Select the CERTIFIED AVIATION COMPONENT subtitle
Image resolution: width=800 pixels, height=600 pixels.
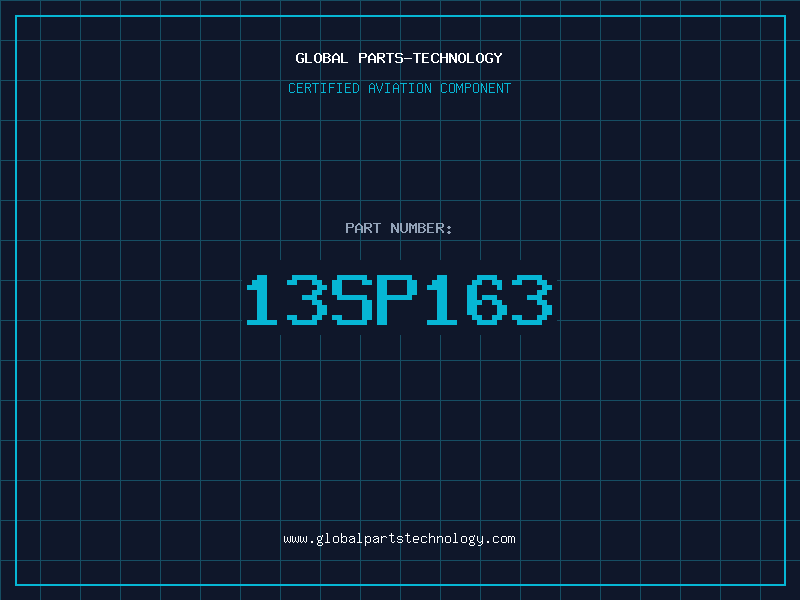(x=399, y=88)
